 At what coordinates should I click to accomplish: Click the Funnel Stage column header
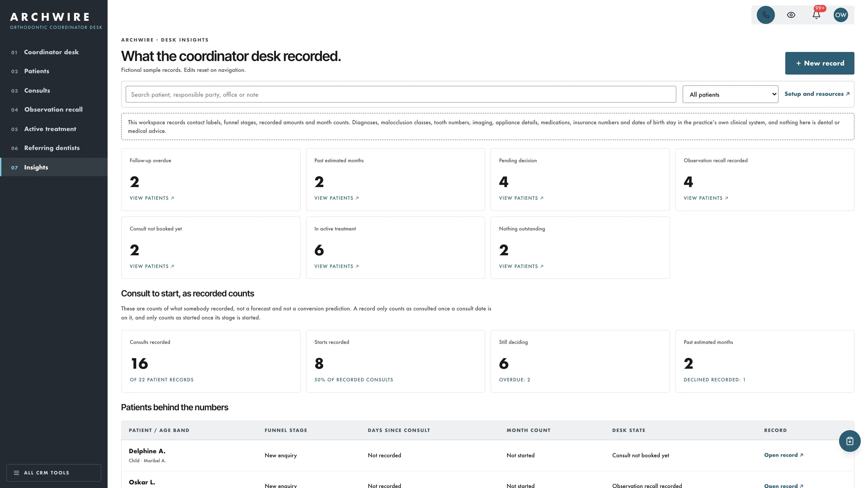(x=286, y=430)
